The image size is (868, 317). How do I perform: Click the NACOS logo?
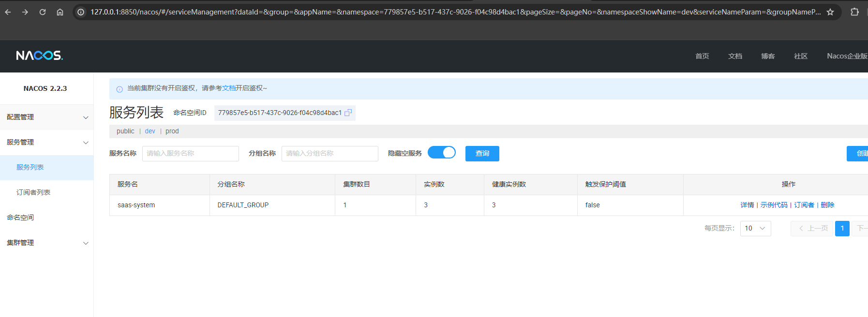coord(39,56)
